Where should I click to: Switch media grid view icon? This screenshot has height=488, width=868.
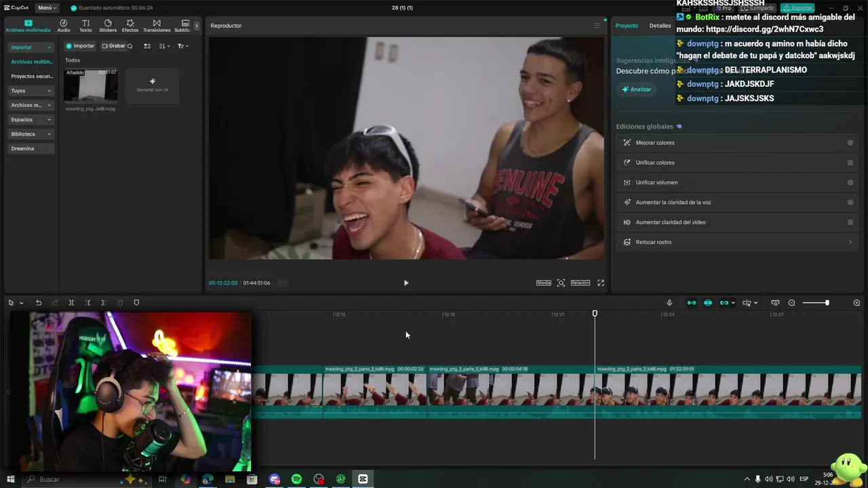click(x=147, y=46)
